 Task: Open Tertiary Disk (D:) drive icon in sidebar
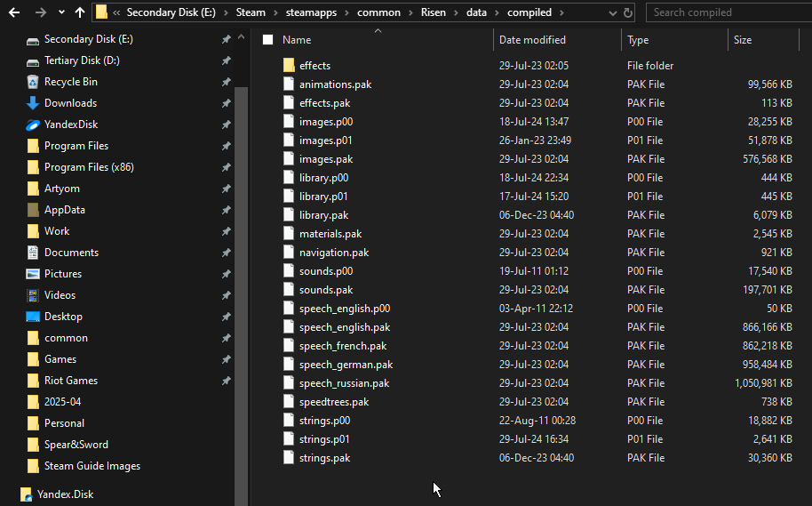[33, 61]
